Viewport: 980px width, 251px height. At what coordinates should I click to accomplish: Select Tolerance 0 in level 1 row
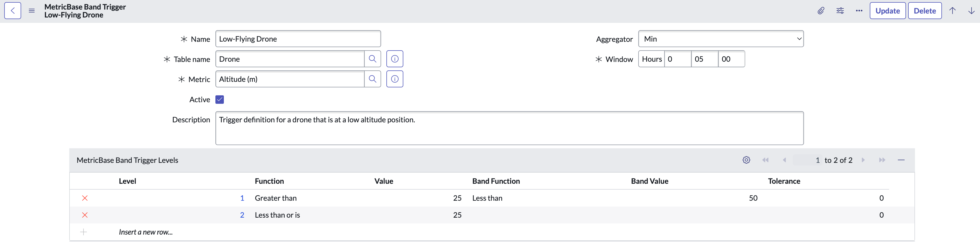click(881, 198)
